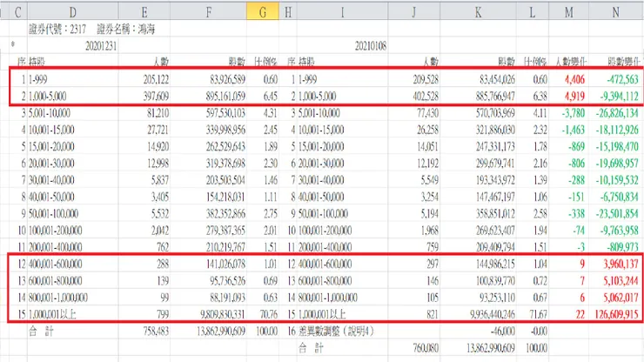Select cell value 895,161,059

[225, 96]
